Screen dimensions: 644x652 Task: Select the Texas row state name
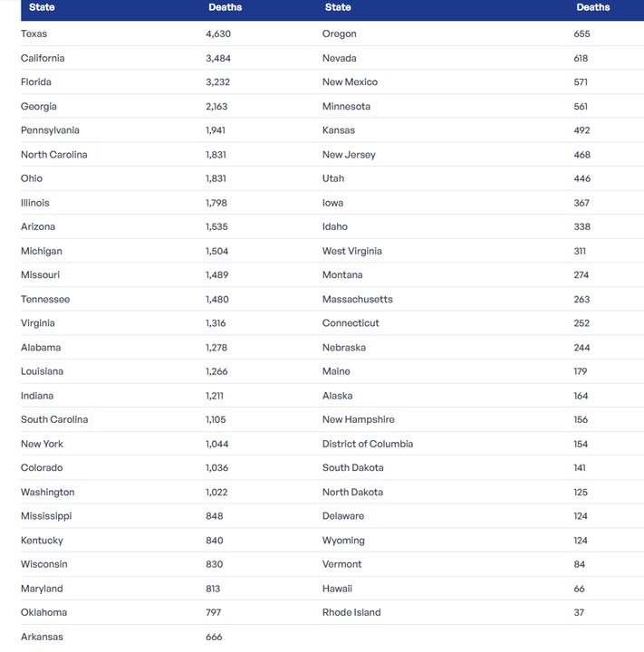coord(34,34)
